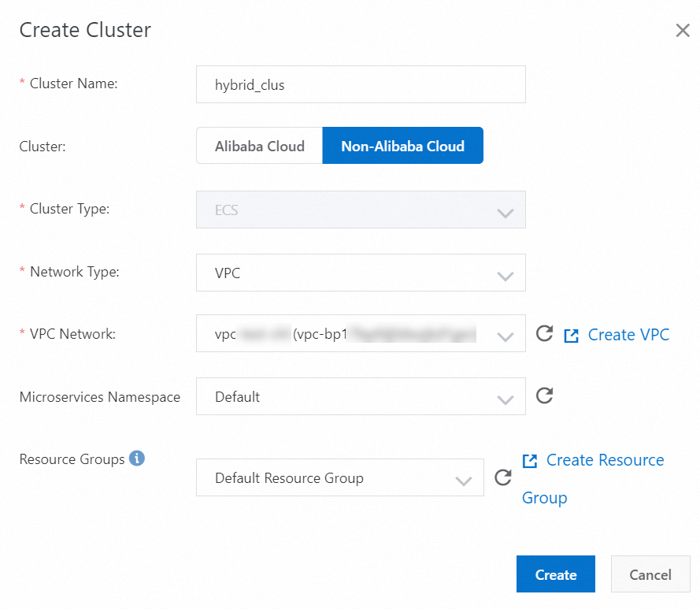The height and width of the screenshot is (609, 700).
Task: Open the Microservices Namespace dropdown
Action: pyautogui.click(x=361, y=395)
